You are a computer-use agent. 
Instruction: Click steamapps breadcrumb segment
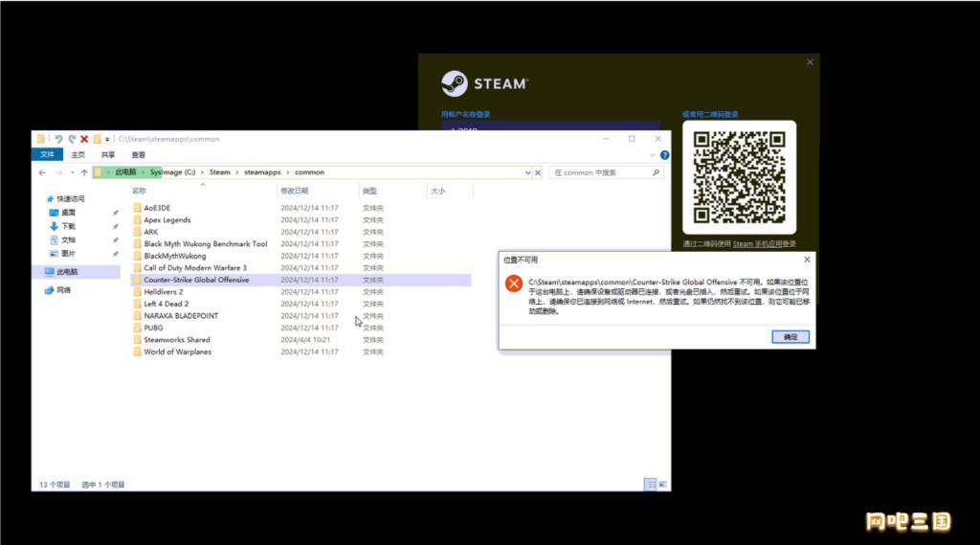262,172
